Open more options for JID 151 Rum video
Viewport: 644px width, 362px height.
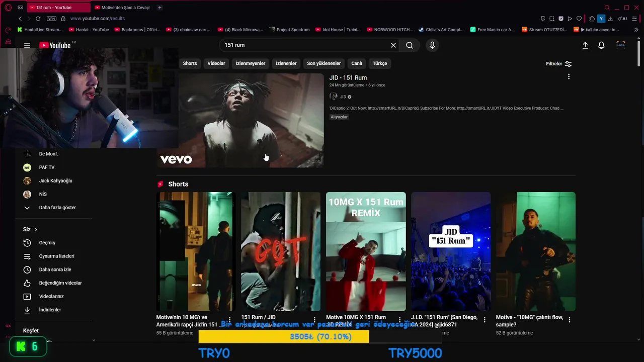pyautogui.click(x=569, y=77)
